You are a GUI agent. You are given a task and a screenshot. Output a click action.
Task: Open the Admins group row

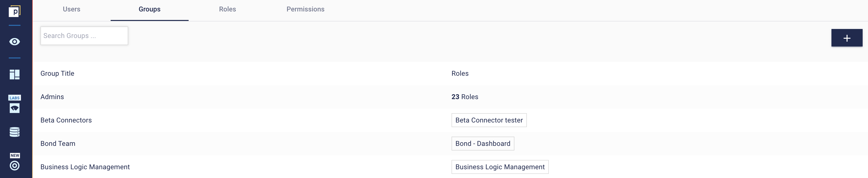450,97
